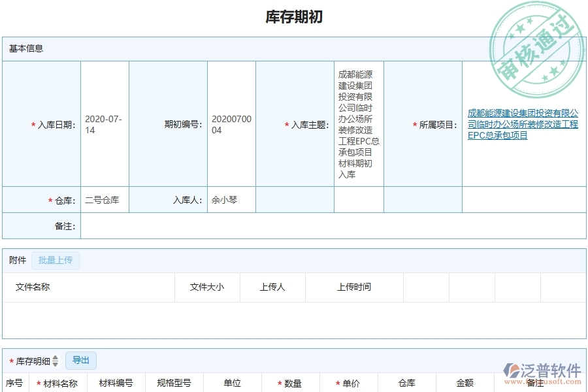The image size is (588, 392).
Task: Open the 所属项目 project link
Action: [x=521, y=125]
